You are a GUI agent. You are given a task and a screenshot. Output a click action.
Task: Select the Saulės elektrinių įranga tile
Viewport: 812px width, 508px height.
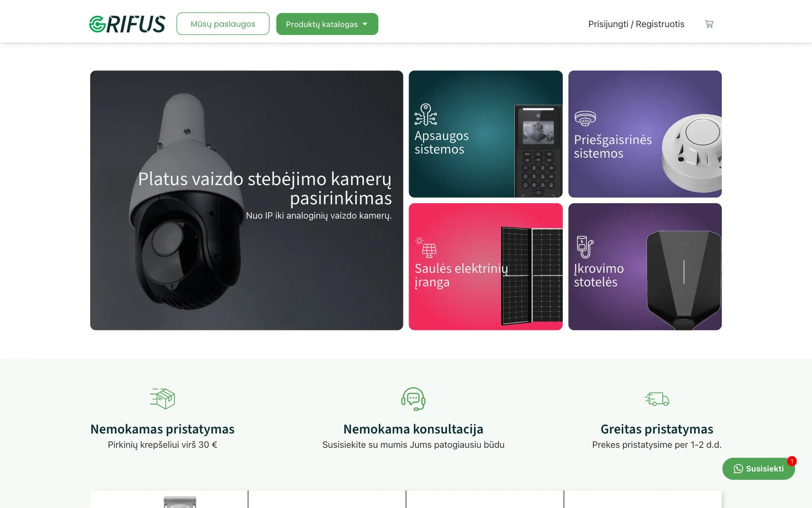tap(486, 267)
